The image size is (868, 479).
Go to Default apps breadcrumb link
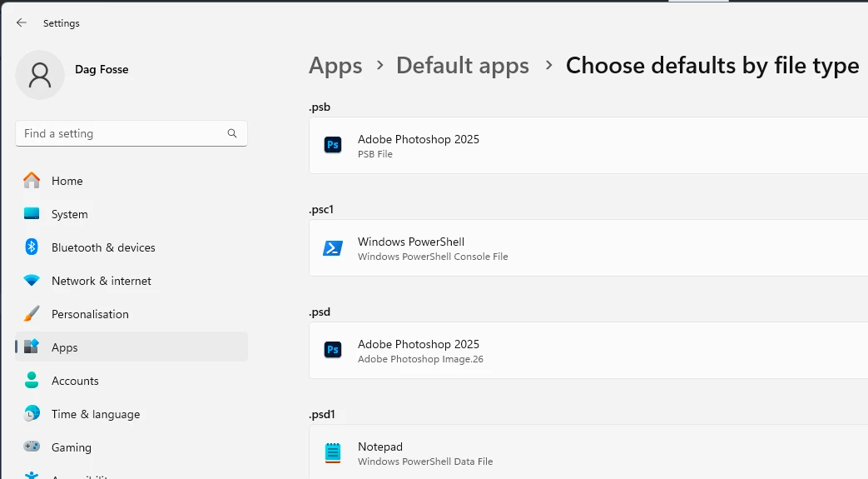pyautogui.click(x=463, y=66)
